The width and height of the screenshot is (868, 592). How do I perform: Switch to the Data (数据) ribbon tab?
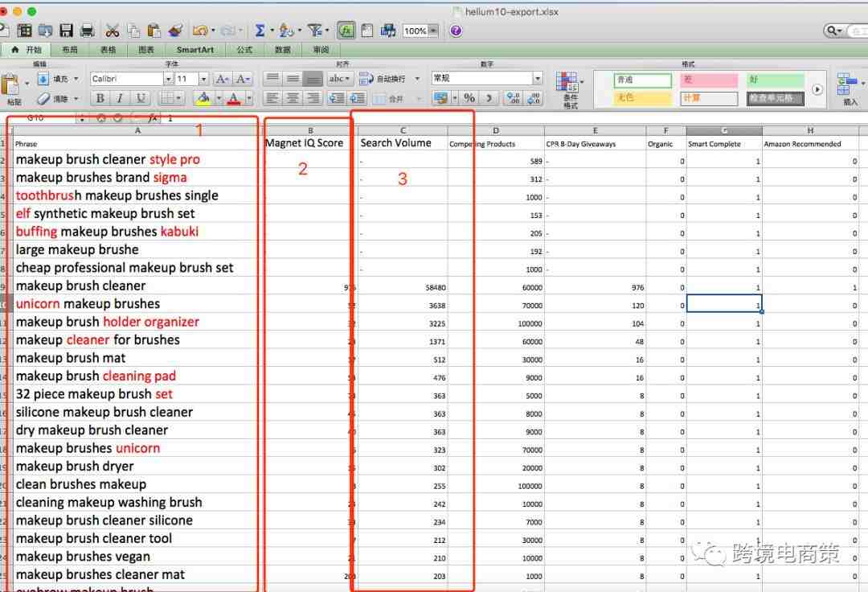click(x=282, y=49)
